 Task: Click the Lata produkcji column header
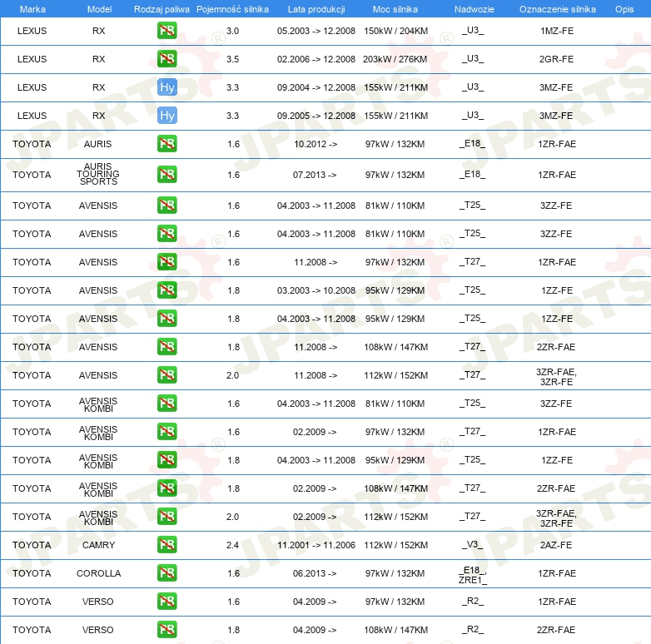click(316, 9)
